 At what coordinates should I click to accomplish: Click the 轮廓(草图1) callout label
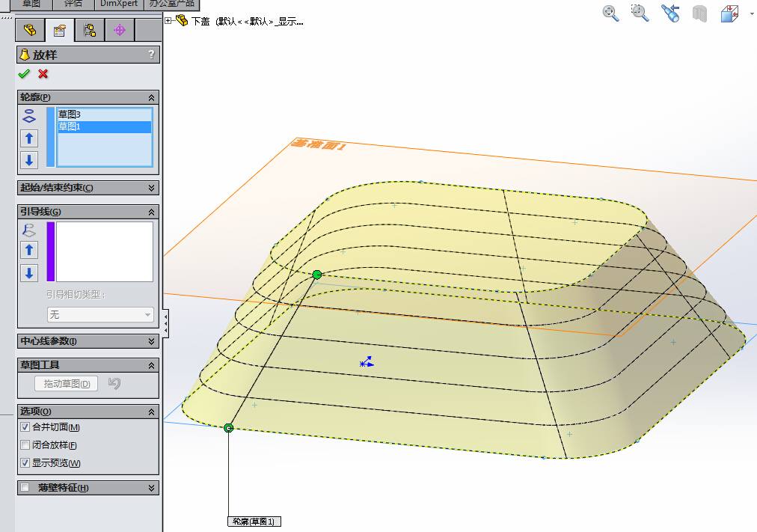254,522
